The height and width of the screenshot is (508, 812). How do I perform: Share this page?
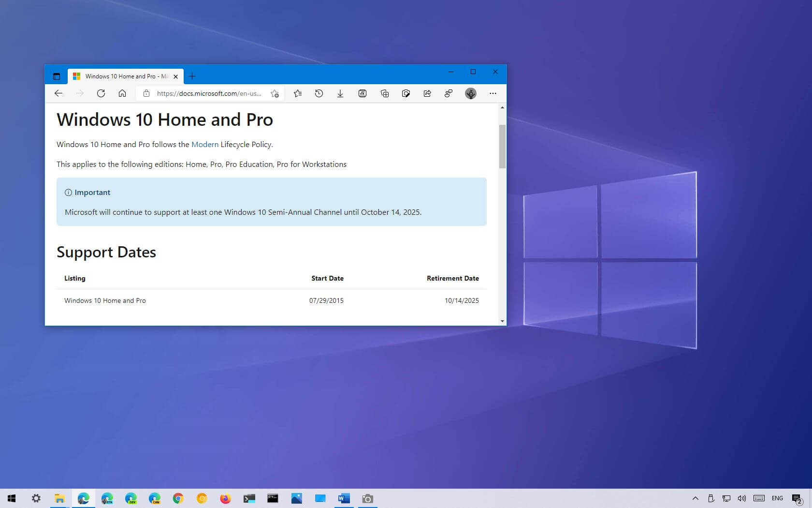[x=427, y=93]
